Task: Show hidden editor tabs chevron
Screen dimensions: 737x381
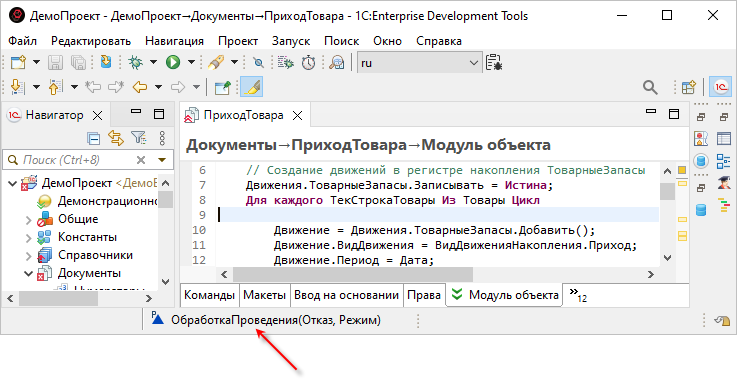Action: click(578, 295)
